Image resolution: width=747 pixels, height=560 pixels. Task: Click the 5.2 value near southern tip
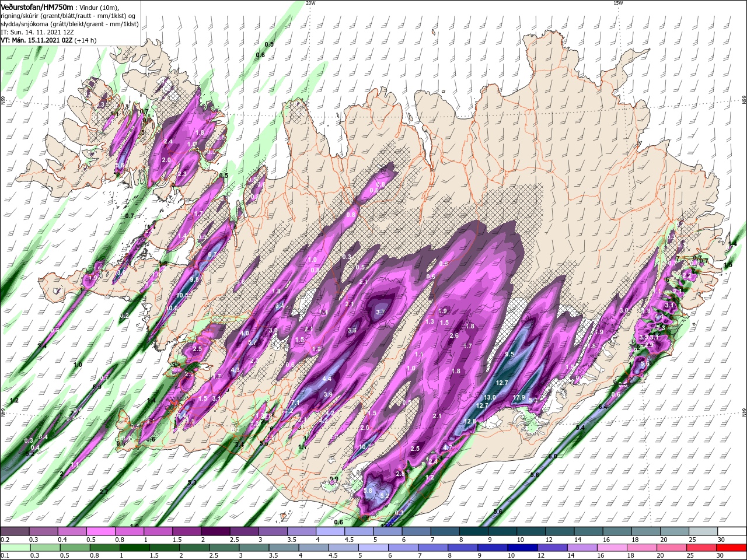pyautogui.click(x=384, y=496)
